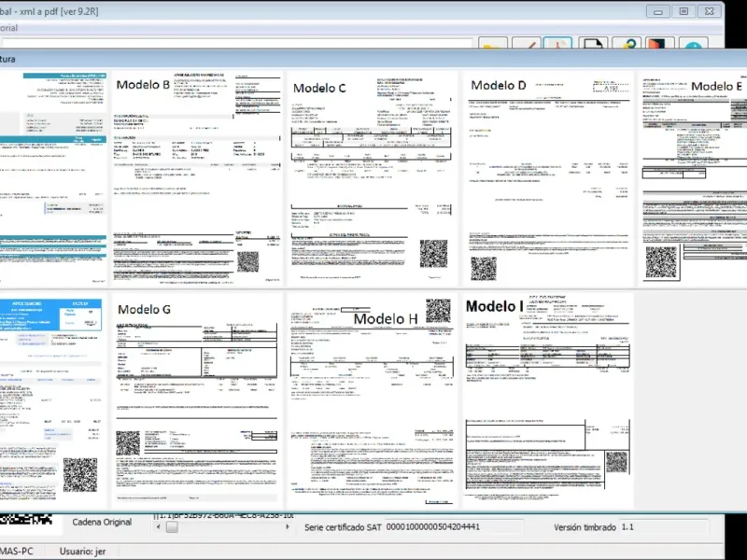Click left arrow of Cadena Original scrollbar

159,527
